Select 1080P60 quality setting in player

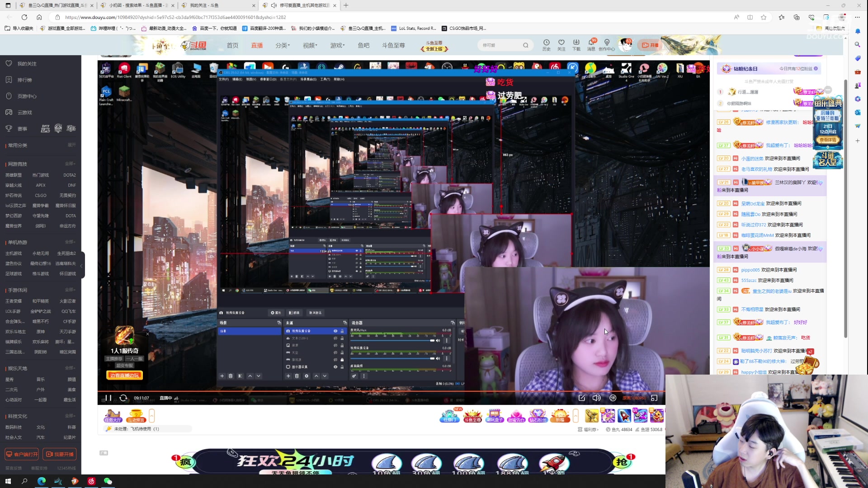tap(634, 398)
